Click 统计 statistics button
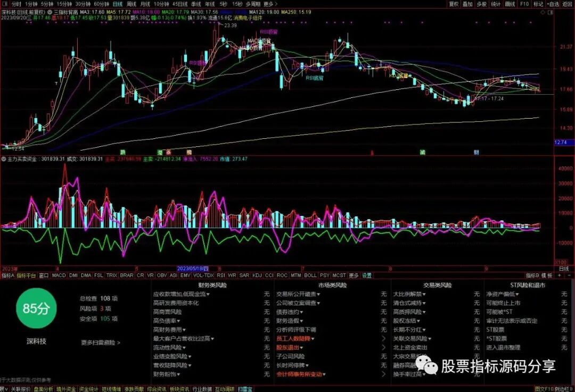Screen dimensions: 575x392 tap(496, 4)
